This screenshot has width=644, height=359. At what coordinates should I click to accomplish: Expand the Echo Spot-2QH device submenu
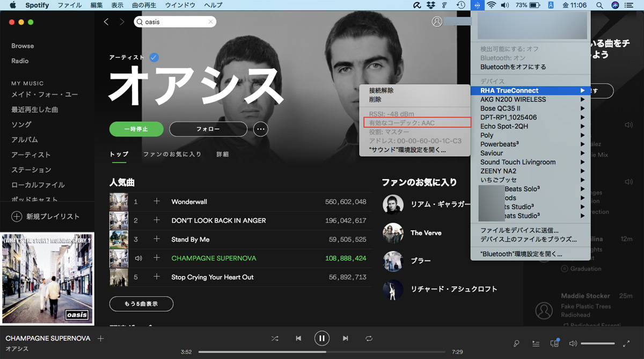530,126
